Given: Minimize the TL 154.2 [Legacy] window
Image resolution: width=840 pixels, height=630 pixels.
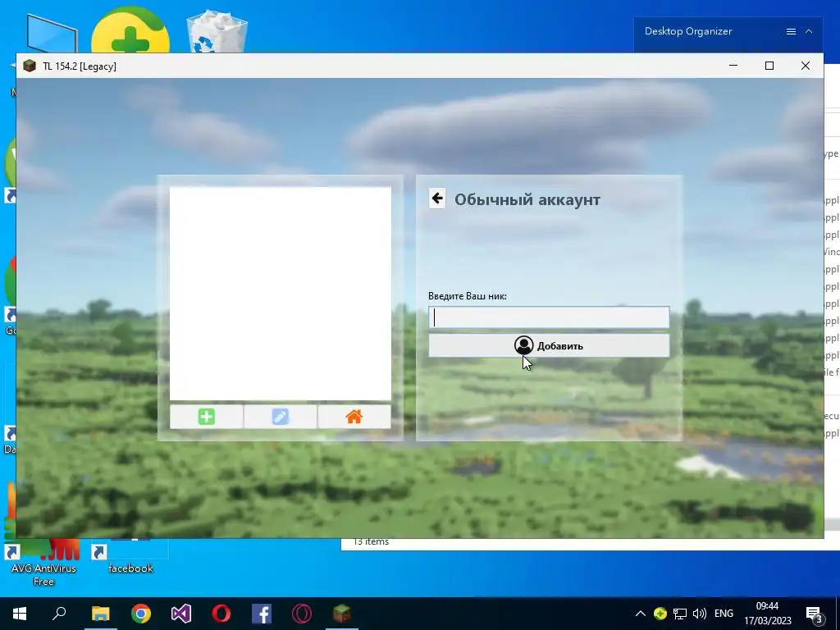Looking at the screenshot, I should pyautogui.click(x=733, y=66).
